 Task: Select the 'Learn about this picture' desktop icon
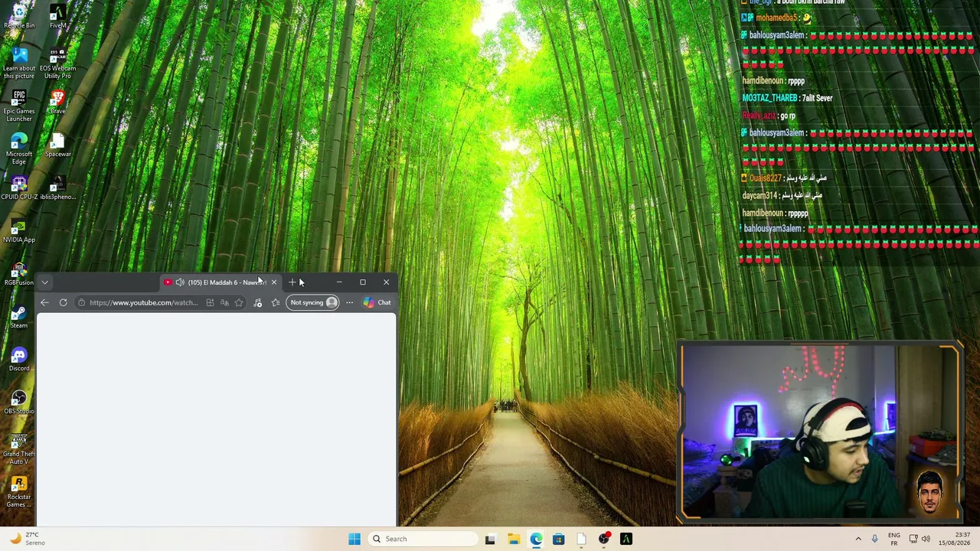click(19, 63)
